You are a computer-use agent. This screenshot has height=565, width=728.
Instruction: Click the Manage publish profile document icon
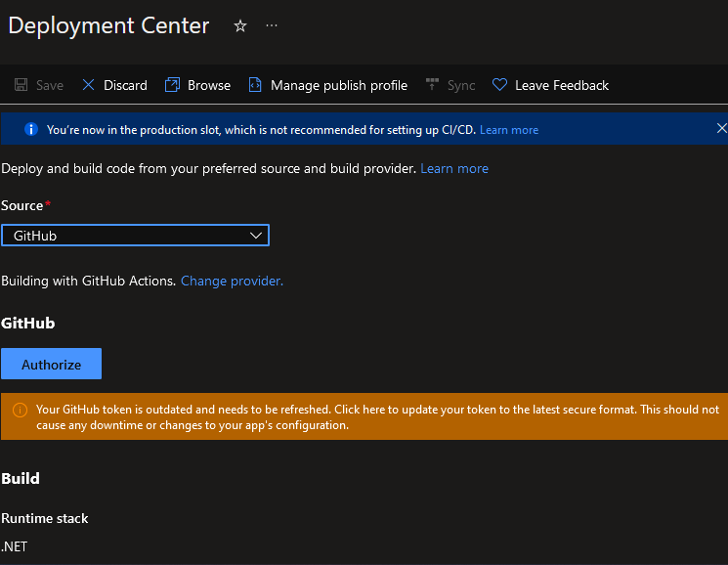[255, 84]
